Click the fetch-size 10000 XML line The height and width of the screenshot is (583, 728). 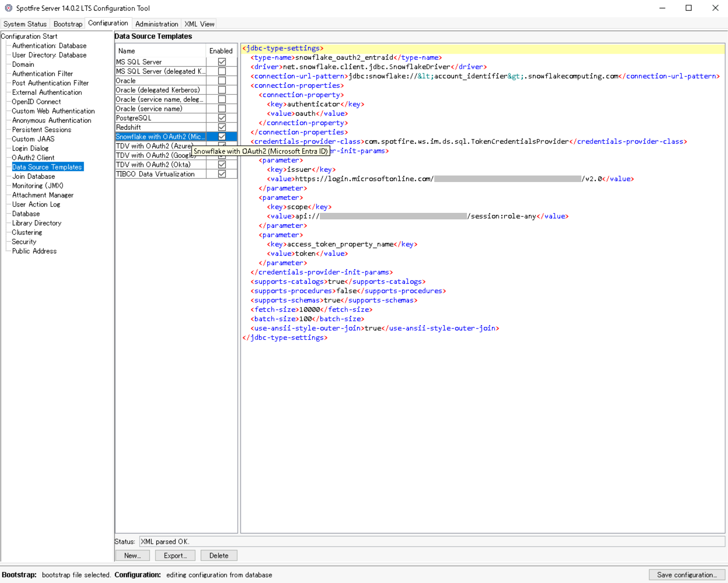coord(311,309)
